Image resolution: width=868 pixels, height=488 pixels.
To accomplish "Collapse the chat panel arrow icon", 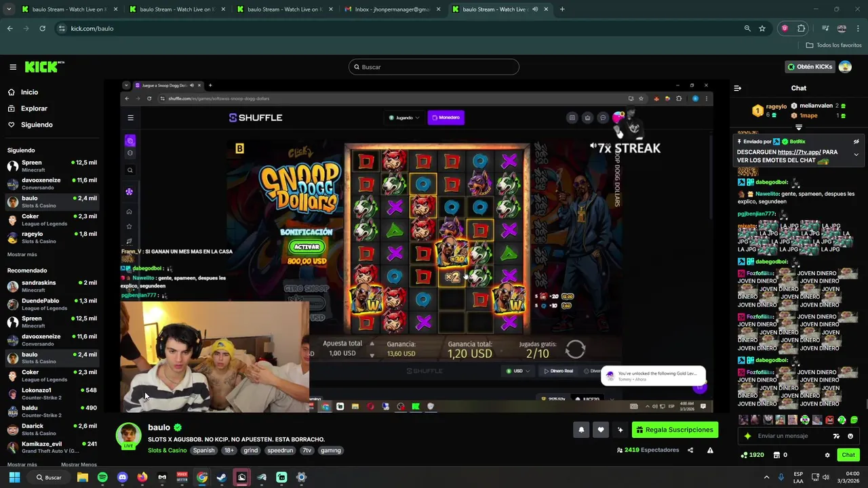I will 738,88.
